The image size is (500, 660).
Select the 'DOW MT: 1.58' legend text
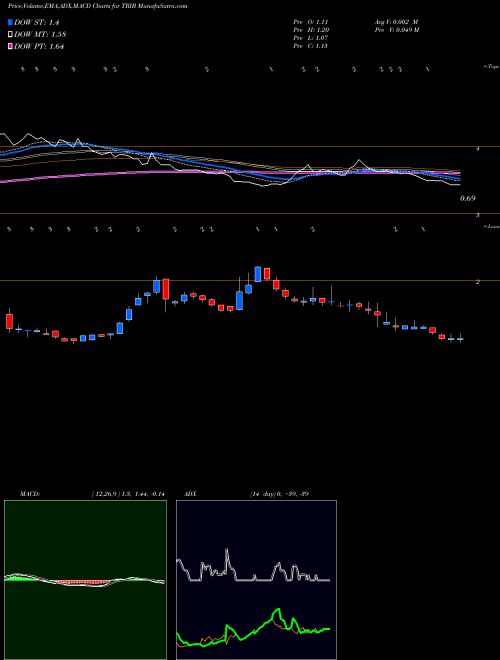pyautogui.click(x=40, y=35)
